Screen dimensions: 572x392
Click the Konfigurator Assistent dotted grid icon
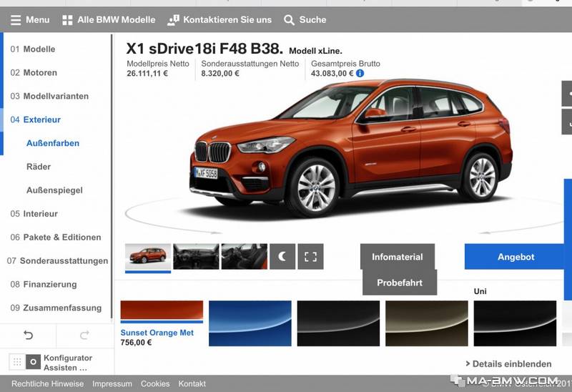[x=16, y=362]
